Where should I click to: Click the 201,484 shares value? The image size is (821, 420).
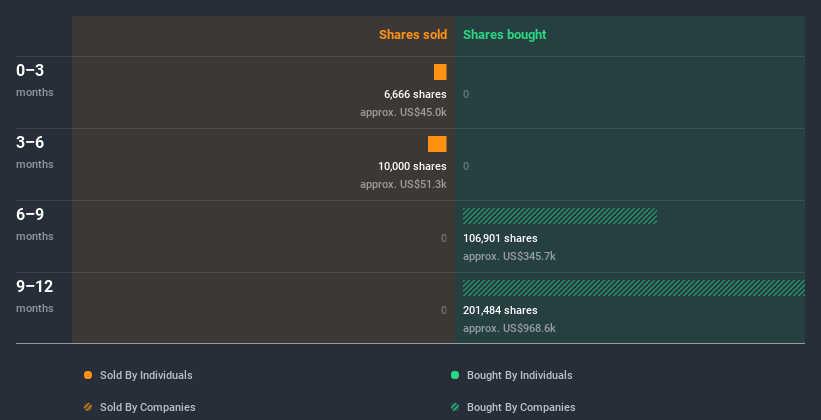(x=500, y=311)
